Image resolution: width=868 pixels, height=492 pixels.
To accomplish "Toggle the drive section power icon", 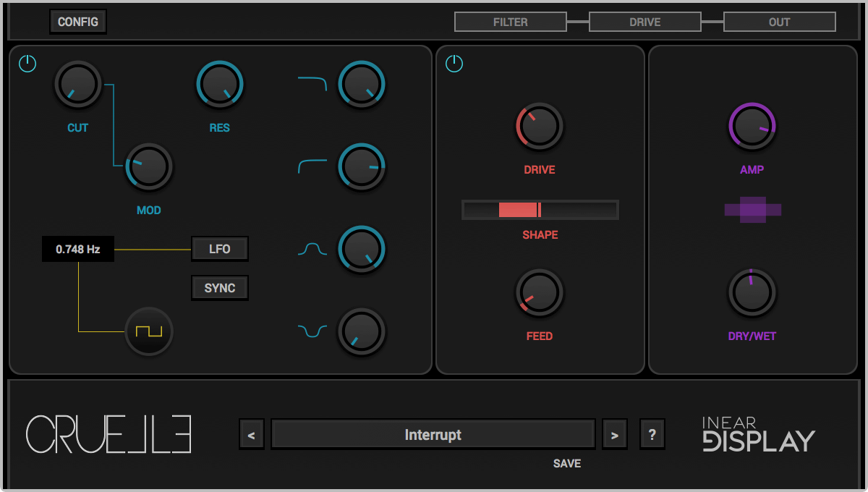I will click(454, 64).
